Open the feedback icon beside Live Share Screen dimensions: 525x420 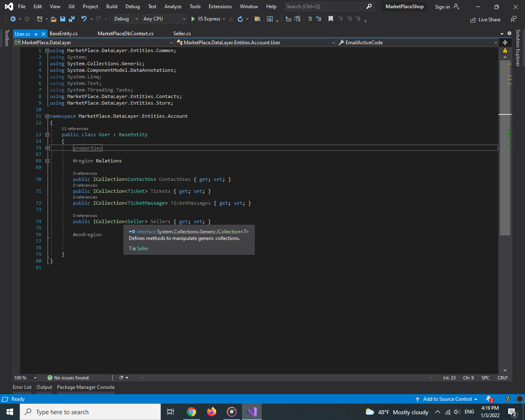pos(514,19)
